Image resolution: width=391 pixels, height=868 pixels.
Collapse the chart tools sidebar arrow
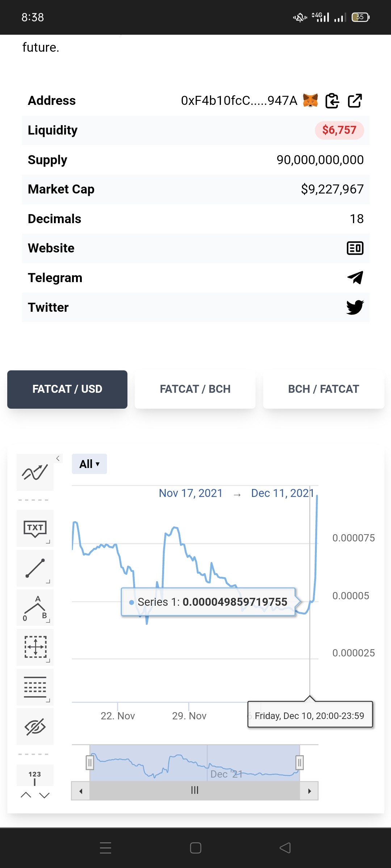click(x=58, y=458)
